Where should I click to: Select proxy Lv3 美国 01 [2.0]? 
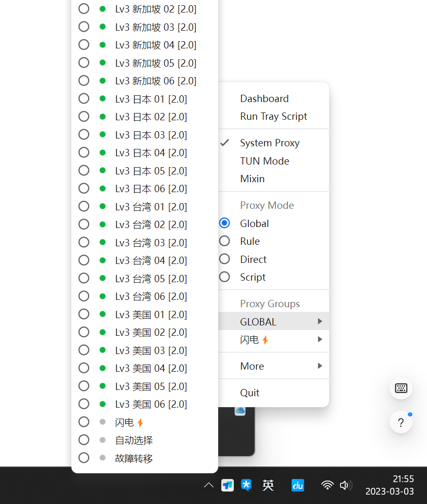(x=145, y=314)
